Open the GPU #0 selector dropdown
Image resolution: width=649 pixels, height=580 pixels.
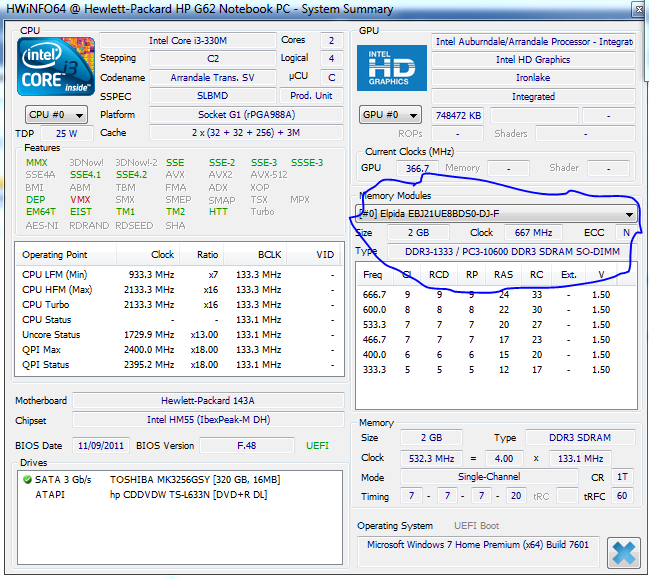(390, 115)
